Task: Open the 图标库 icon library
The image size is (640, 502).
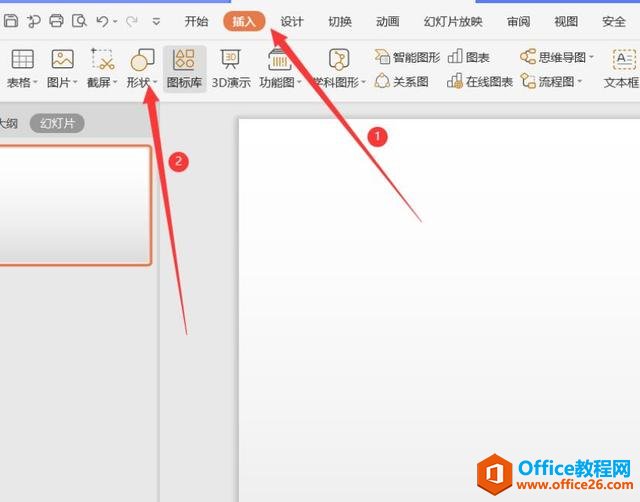Action: [x=184, y=69]
